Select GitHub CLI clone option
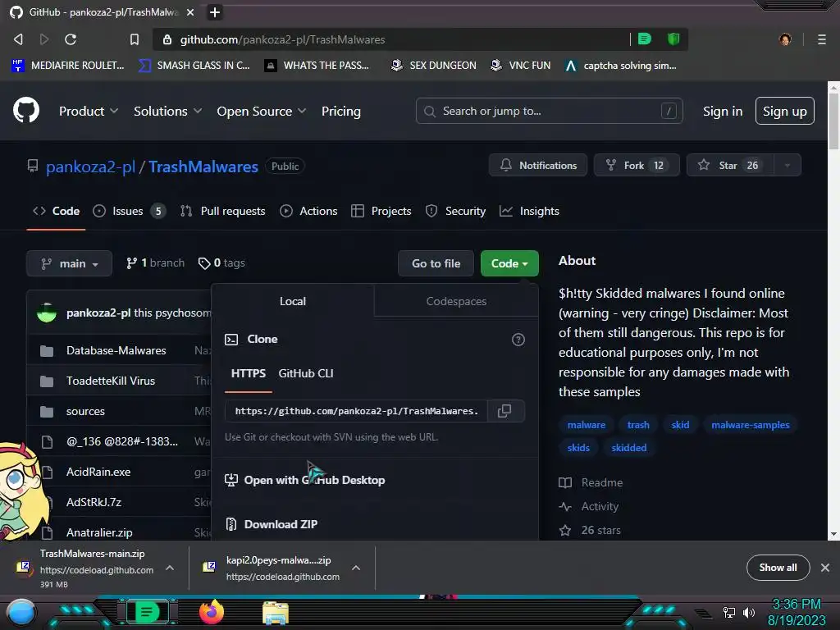This screenshot has width=840, height=630. click(x=306, y=373)
